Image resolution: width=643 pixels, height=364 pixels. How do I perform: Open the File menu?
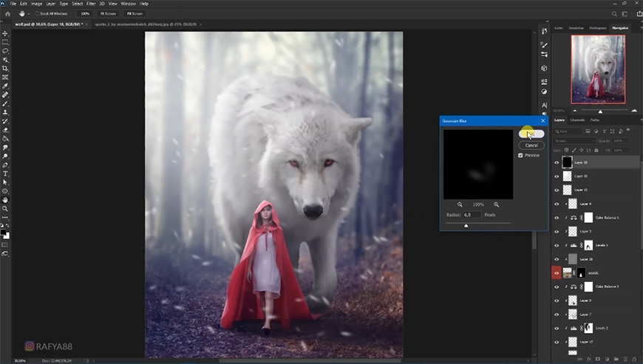click(x=13, y=4)
